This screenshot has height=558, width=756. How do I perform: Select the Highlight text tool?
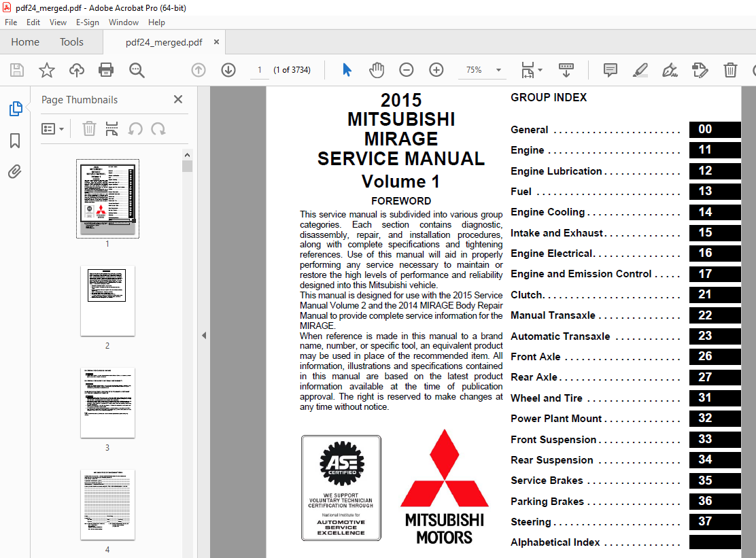click(x=640, y=71)
